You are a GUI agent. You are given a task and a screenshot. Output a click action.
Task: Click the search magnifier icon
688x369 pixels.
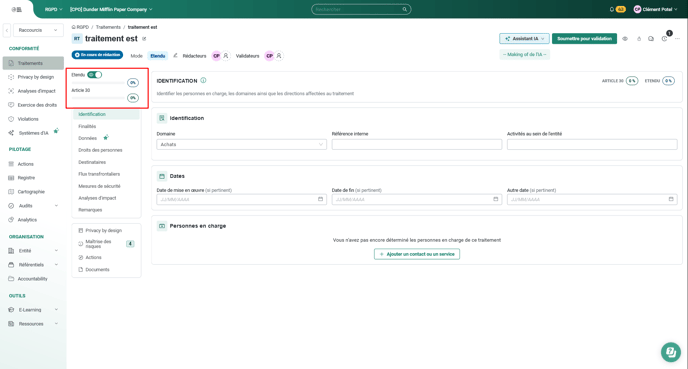[405, 9]
